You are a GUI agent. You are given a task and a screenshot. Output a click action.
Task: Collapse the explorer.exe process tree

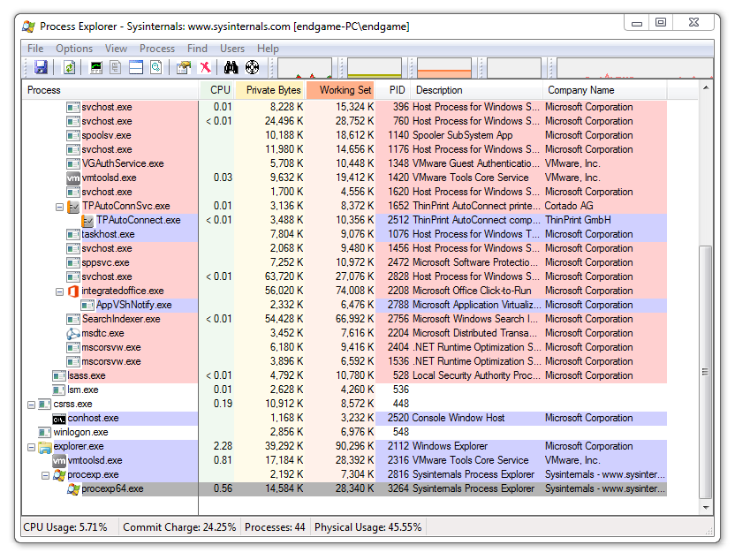[x=32, y=447]
